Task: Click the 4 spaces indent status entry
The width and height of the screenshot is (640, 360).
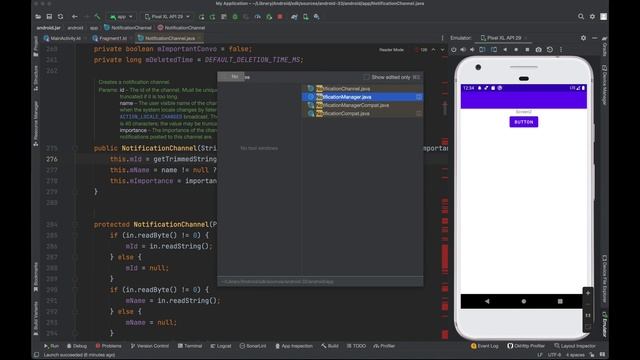Action: tap(575, 355)
